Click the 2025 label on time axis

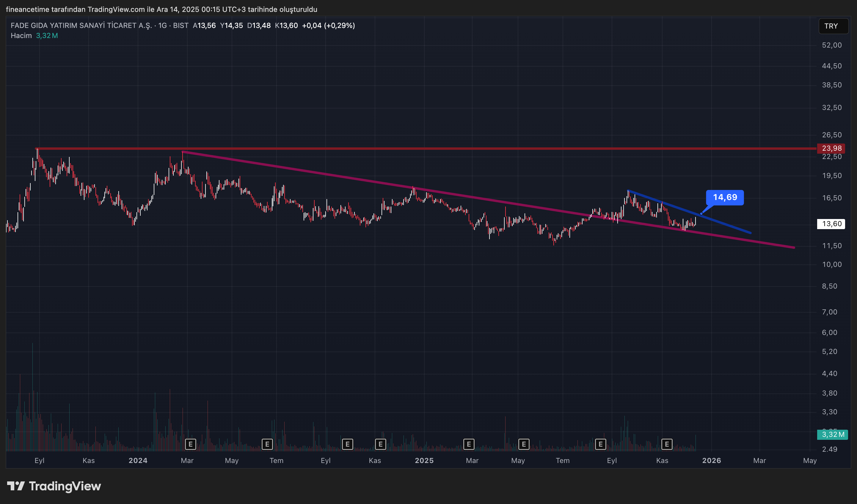pos(424,461)
